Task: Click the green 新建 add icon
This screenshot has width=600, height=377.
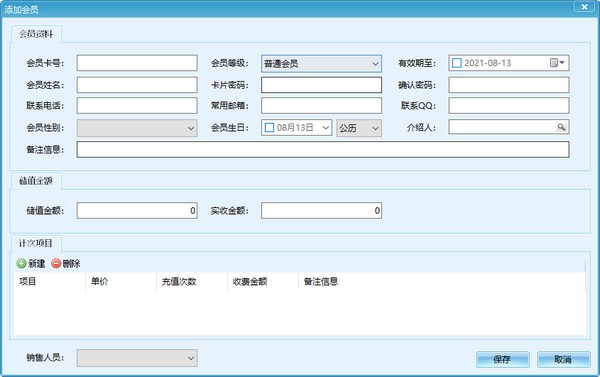Action: coord(21,263)
